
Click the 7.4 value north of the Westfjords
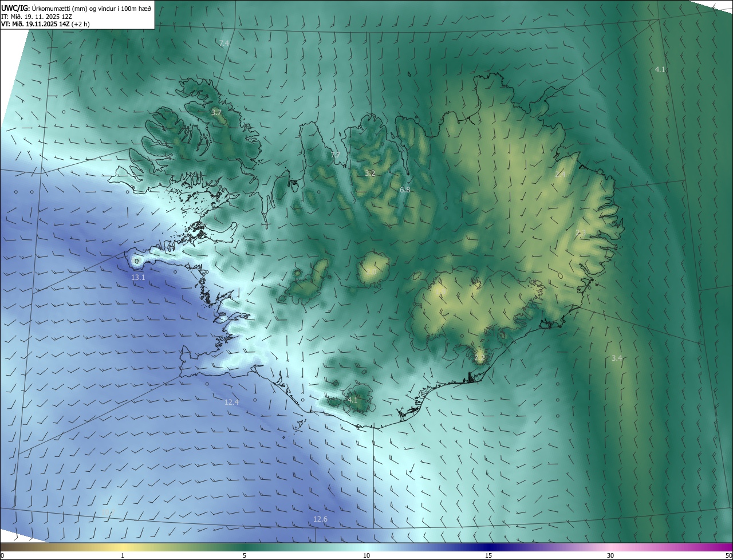point(224,44)
